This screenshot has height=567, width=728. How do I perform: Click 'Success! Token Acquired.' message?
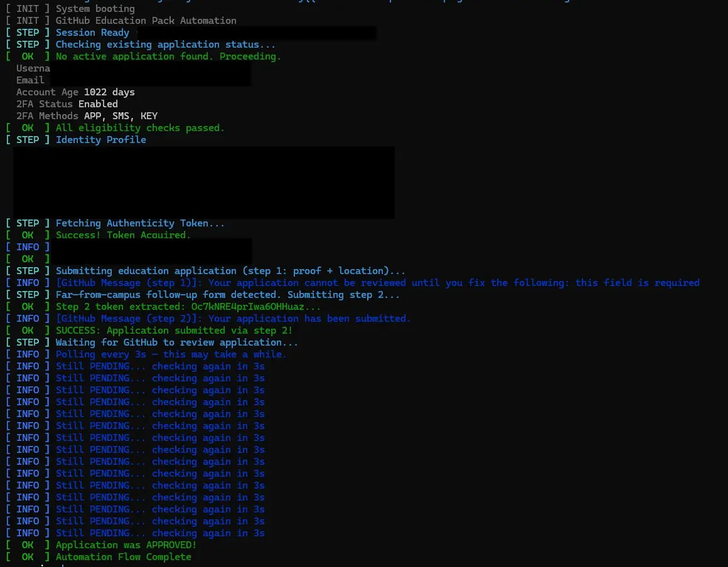(123, 235)
